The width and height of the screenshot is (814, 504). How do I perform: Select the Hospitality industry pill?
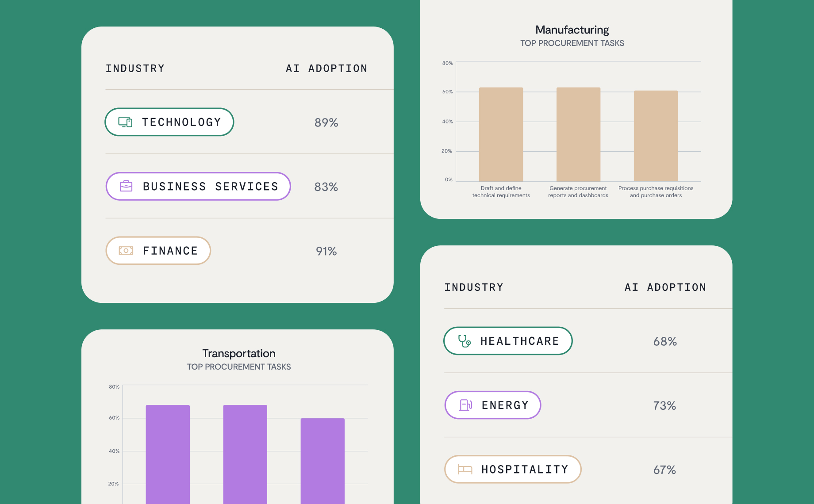pyautogui.click(x=513, y=469)
